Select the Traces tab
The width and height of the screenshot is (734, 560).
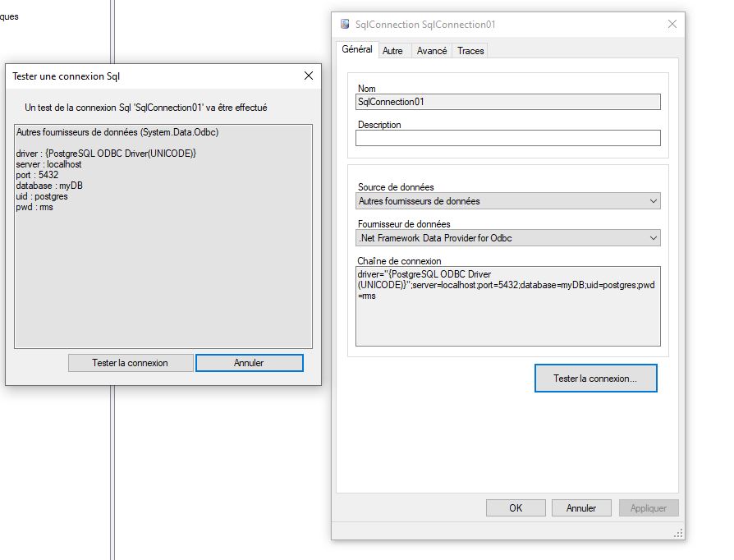[x=470, y=51]
